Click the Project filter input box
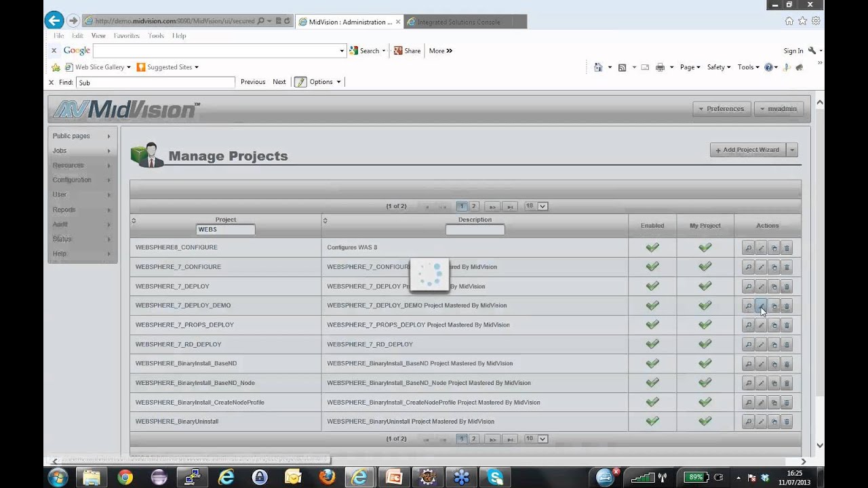This screenshot has height=488, width=868. pyautogui.click(x=225, y=230)
